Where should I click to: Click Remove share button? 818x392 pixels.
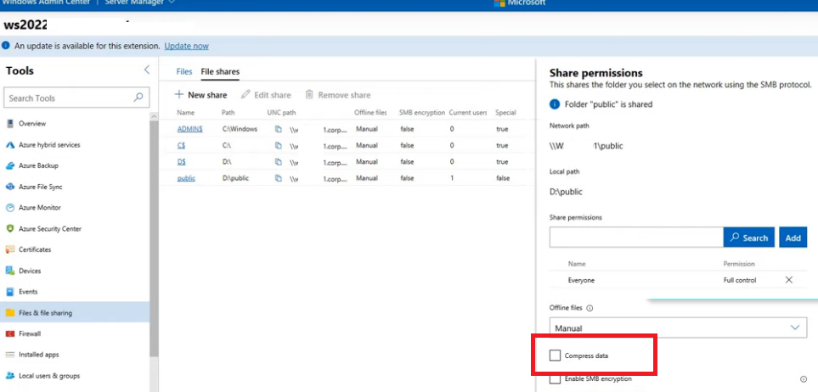338,95
